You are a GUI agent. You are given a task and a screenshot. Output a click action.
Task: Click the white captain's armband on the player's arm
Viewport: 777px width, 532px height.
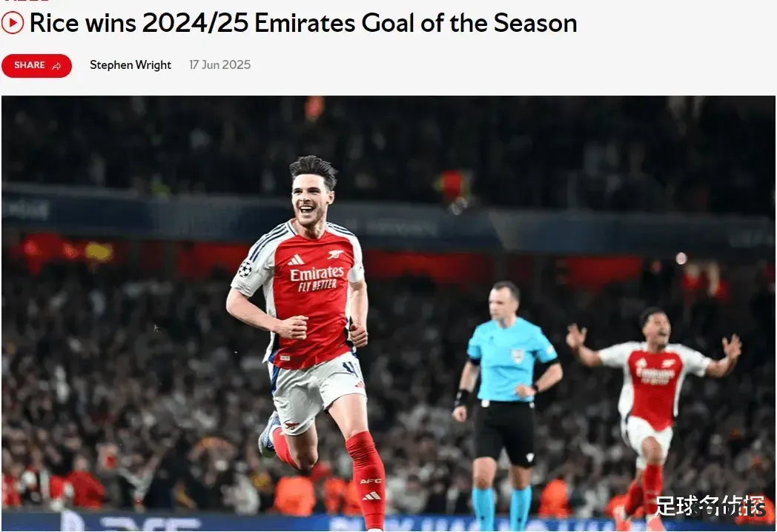click(x=355, y=273)
